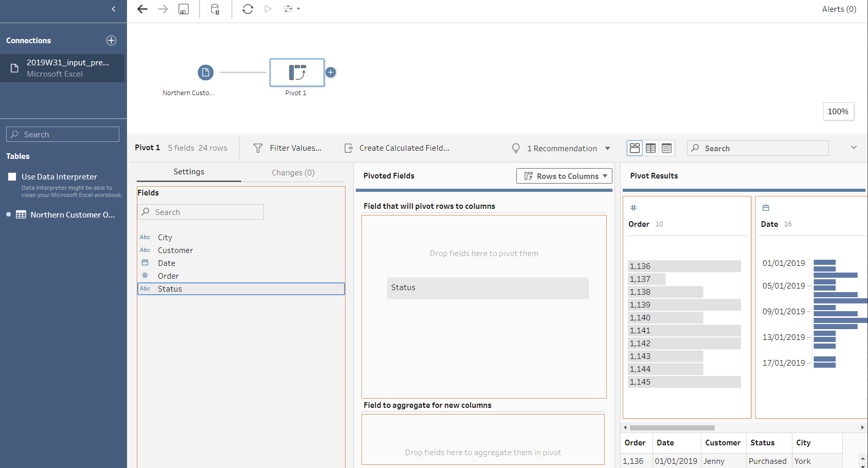868x468 pixels.
Task: Switch to data grid view
Action: (650, 148)
